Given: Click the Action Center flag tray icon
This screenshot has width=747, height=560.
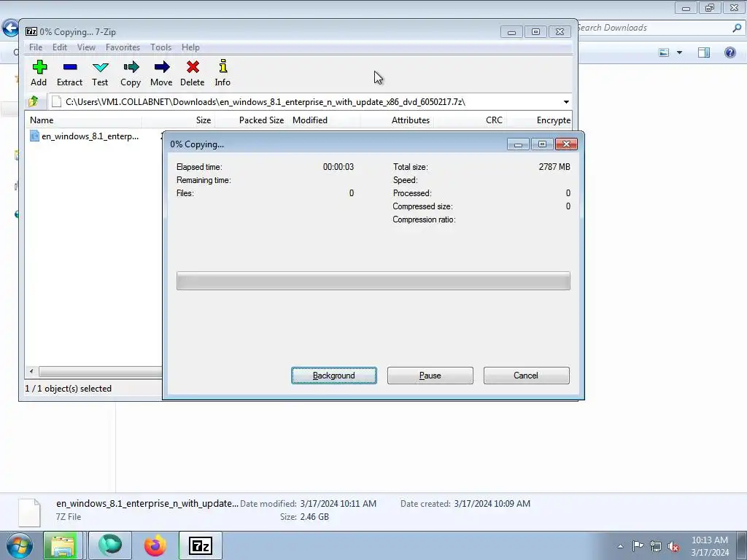Looking at the screenshot, I should pyautogui.click(x=638, y=546).
